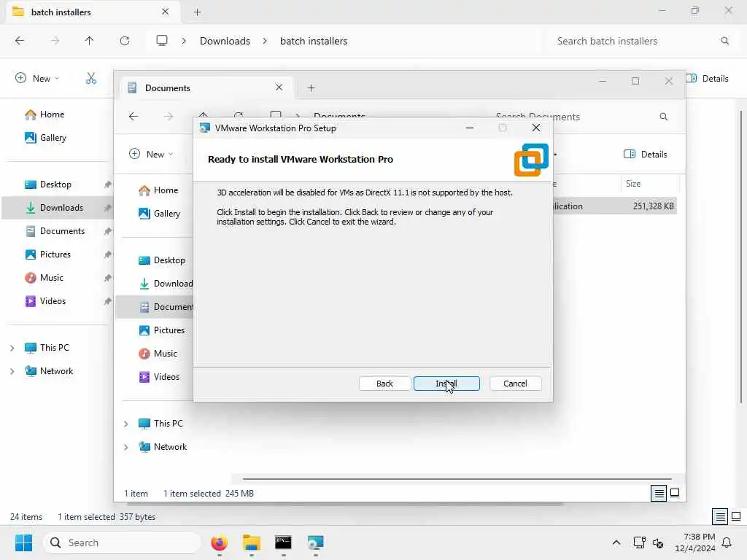This screenshot has height=560, width=747.
Task: Open File Explorer from the taskbar
Action: [251, 542]
